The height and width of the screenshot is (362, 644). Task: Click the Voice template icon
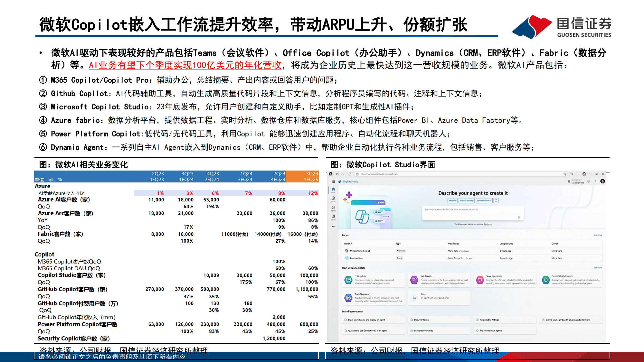pyautogui.click(x=414, y=298)
